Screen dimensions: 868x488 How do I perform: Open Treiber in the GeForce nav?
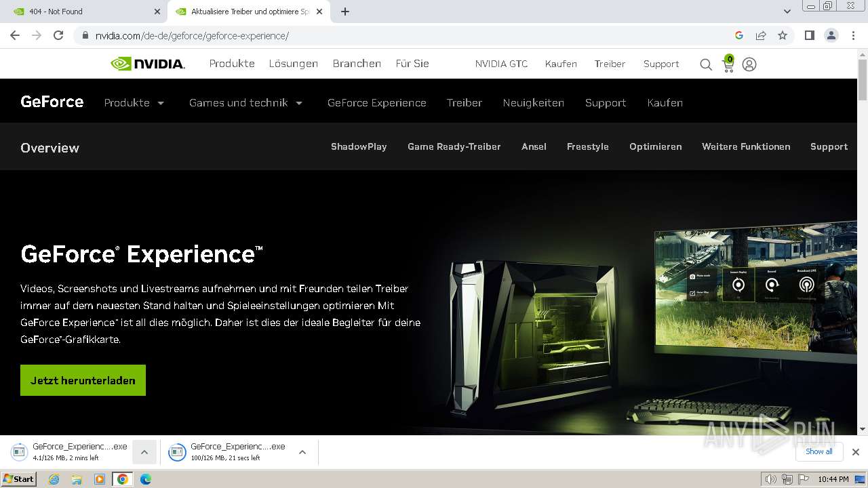coord(465,102)
